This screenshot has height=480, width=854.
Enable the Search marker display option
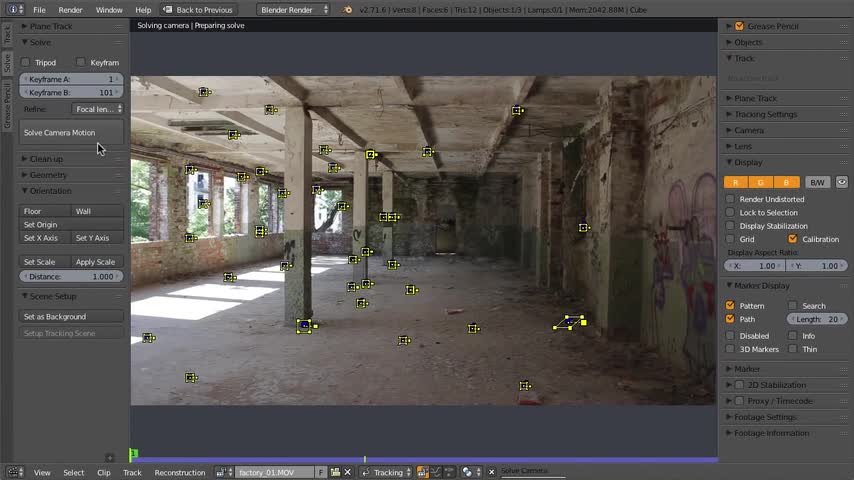tap(792, 306)
